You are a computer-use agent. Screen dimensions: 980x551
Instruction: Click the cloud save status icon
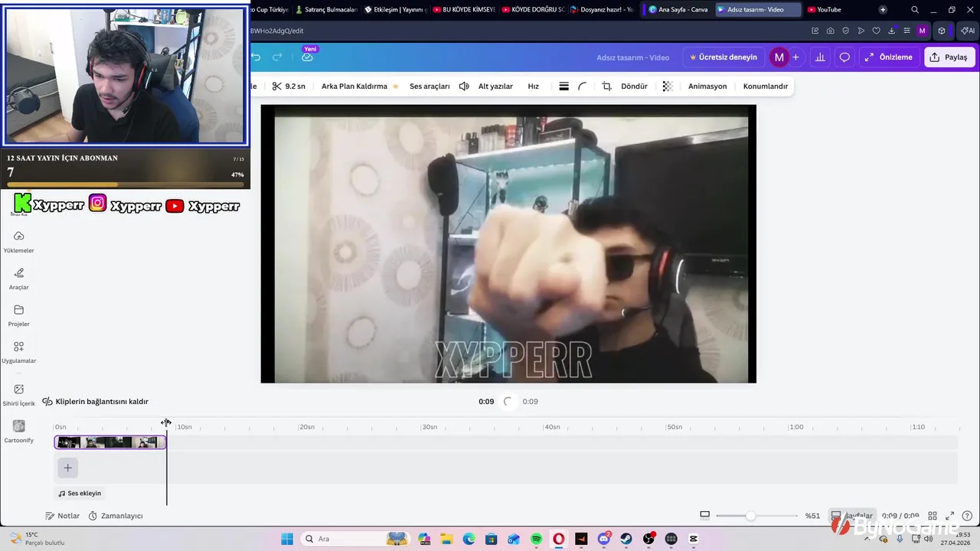click(x=307, y=57)
